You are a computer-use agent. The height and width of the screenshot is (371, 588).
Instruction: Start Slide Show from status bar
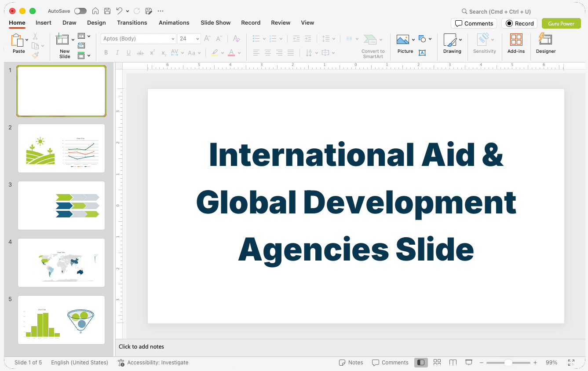tap(469, 362)
